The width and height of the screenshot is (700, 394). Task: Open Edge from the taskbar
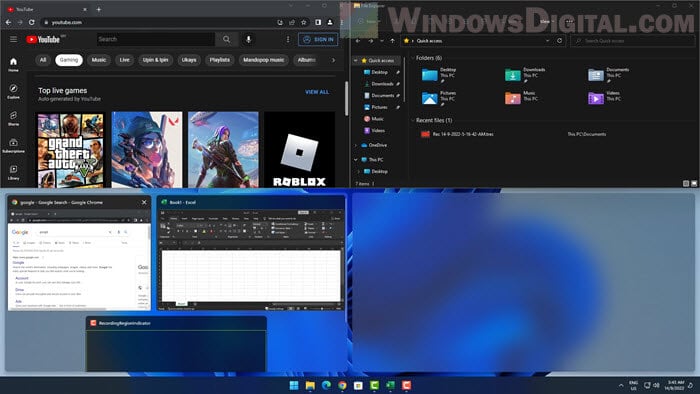326,386
